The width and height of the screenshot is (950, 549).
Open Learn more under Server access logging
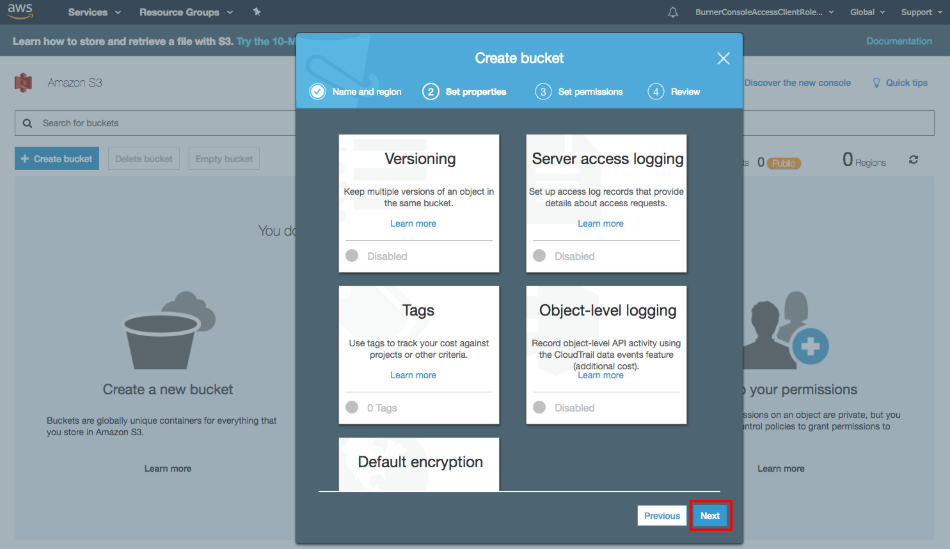tap(600, 224)
